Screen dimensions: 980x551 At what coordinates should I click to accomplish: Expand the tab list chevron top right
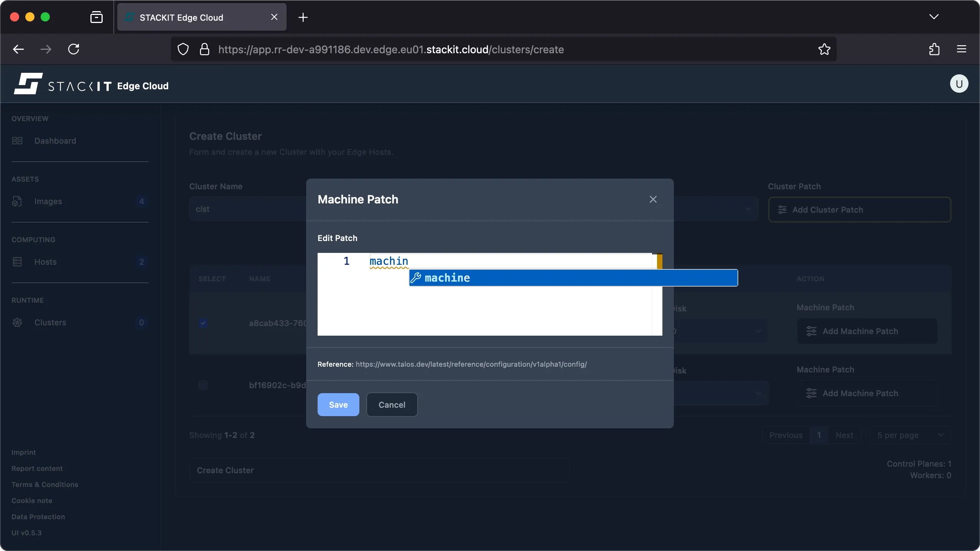934,16
